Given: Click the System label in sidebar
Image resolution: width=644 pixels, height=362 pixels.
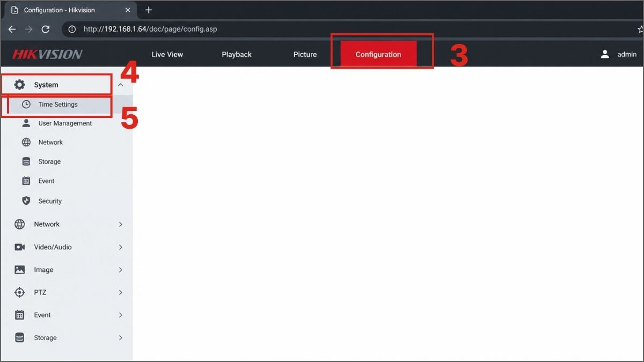Looking at the screenshot, I should tap(46, 85).
